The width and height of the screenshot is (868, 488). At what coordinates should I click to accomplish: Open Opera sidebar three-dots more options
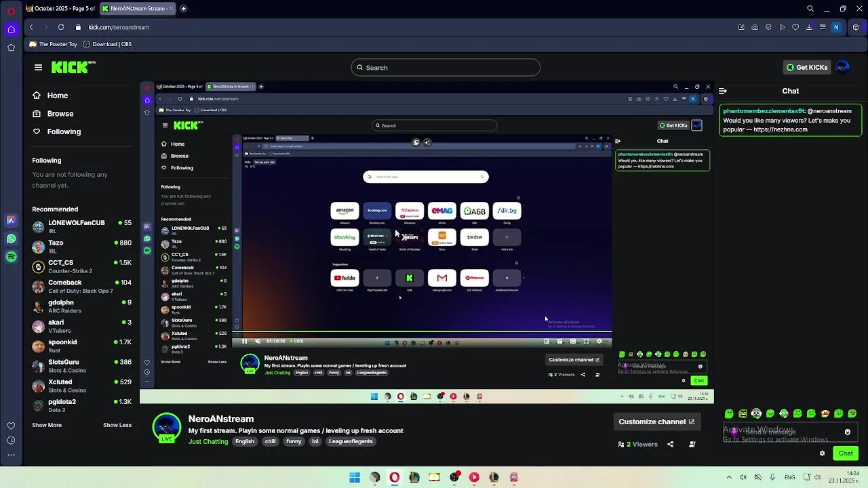coord(11,455)
